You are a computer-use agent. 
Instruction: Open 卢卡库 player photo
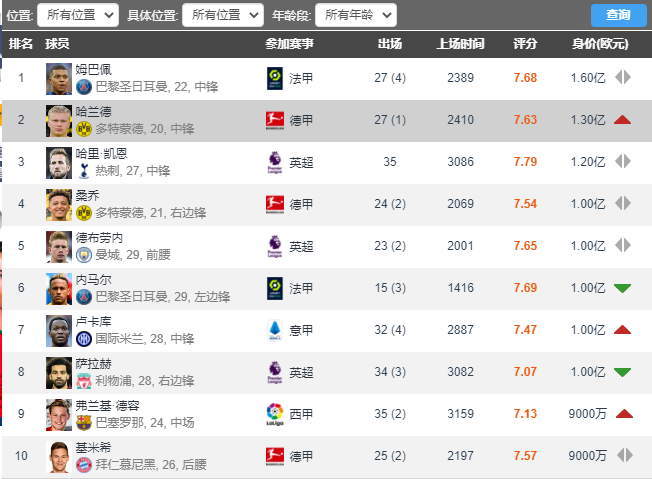(59, 331)
